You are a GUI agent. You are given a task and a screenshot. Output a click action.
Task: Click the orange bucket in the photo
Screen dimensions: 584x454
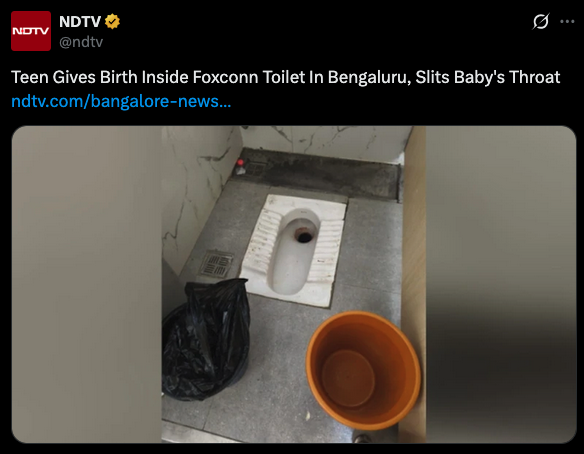(363, 370)
